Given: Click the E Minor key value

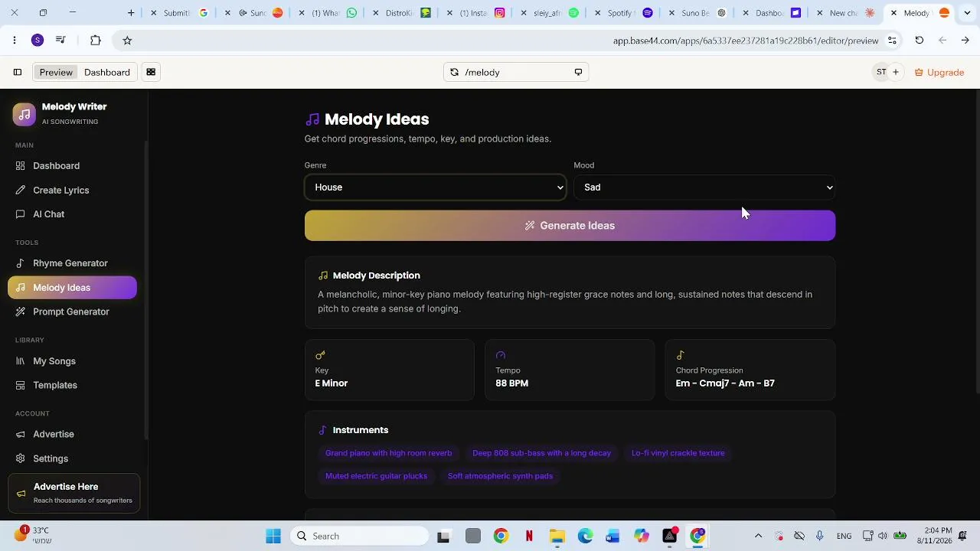Looking at the screenshot, I should pyautogui.click(x=332, y=383).
